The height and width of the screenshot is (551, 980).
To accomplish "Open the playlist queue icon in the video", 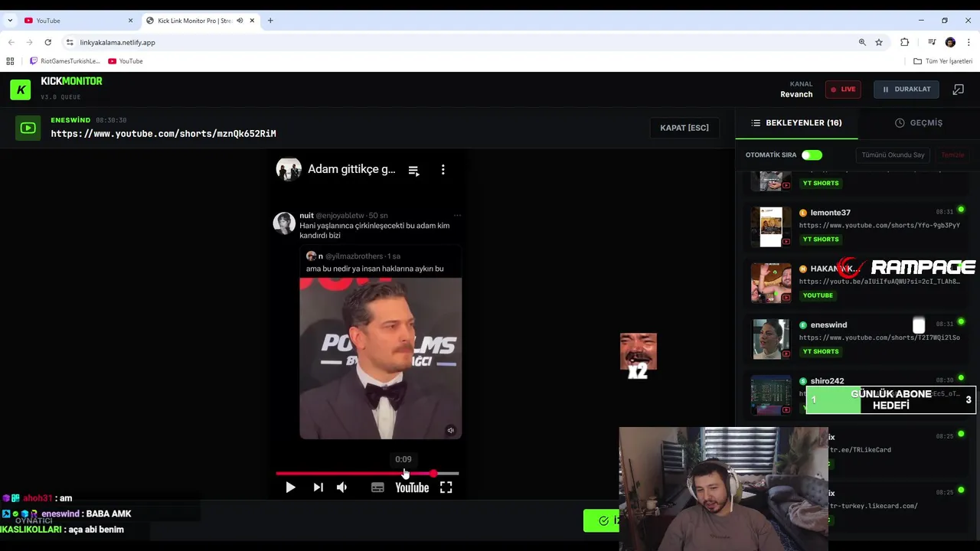I will 413,171.
